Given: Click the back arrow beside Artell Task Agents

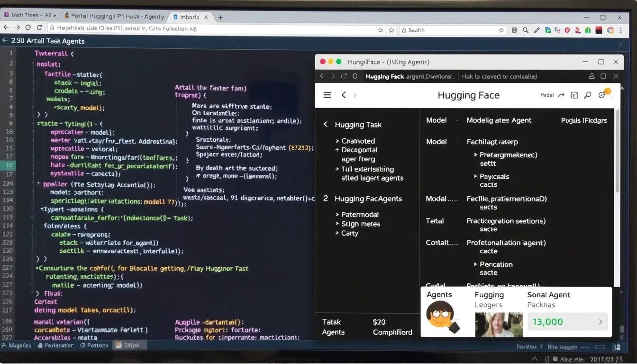Looking at the screenshot, I should [5, 41].
